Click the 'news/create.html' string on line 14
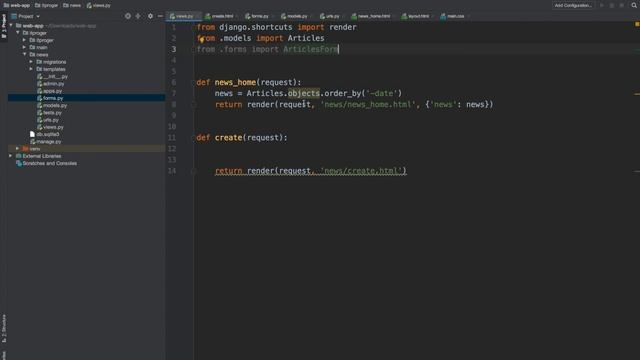The image size is (640, 360). 361,171
